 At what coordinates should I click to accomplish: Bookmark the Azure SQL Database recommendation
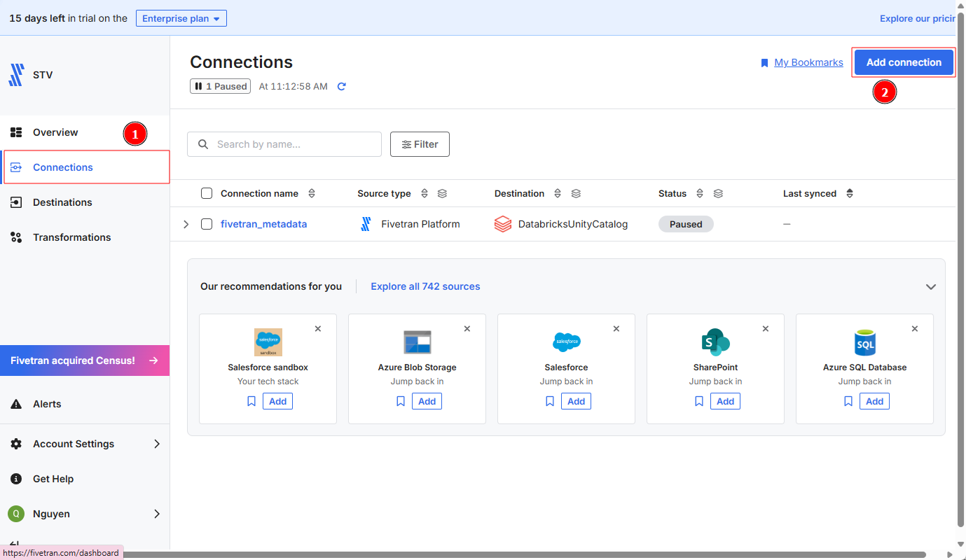coord(848,401)
